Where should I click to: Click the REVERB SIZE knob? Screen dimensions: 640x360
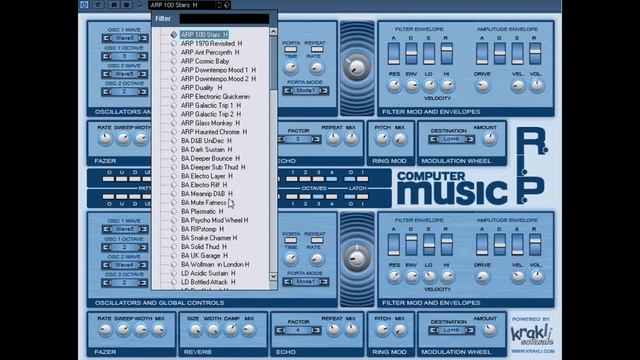[195, 330]
